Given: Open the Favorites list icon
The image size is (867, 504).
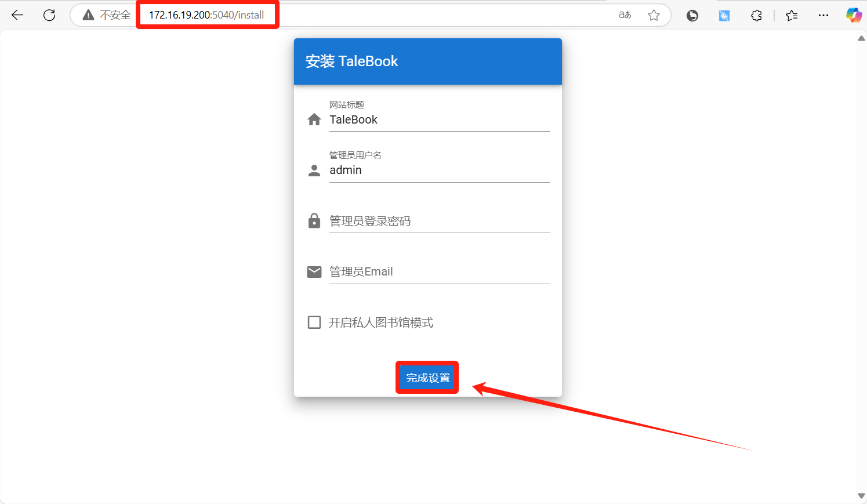Looking at the screenshot, I should [x=792, y=16].
